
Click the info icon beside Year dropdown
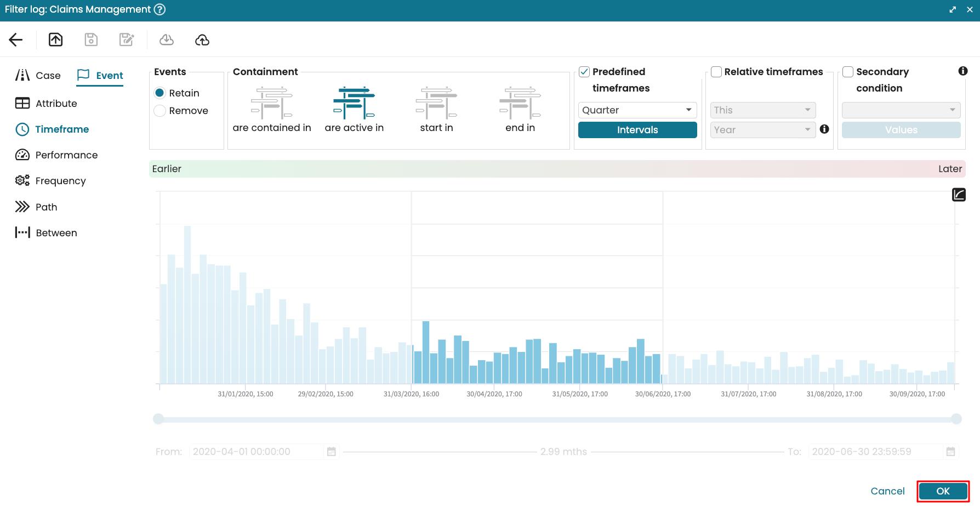[x=824, y=129]
